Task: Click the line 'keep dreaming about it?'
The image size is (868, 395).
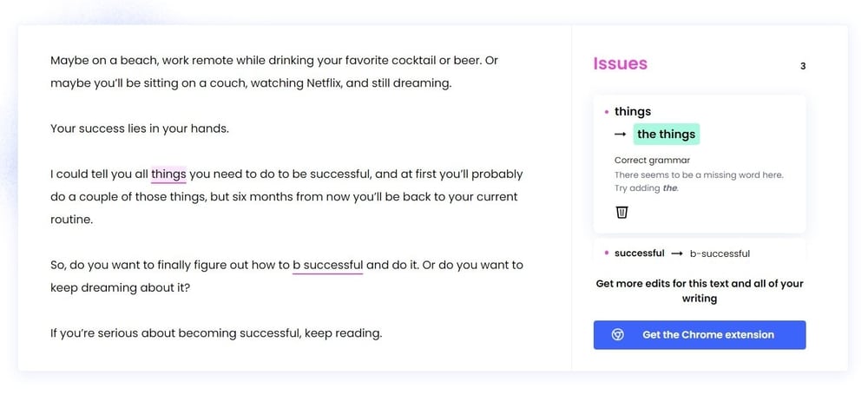Action: tap(120, 288)
